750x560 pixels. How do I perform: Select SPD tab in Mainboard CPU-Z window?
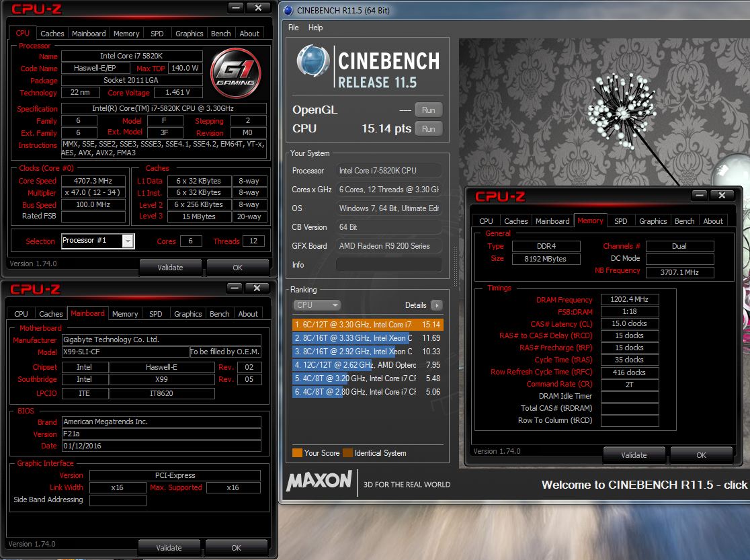click(x=155, y=314)
